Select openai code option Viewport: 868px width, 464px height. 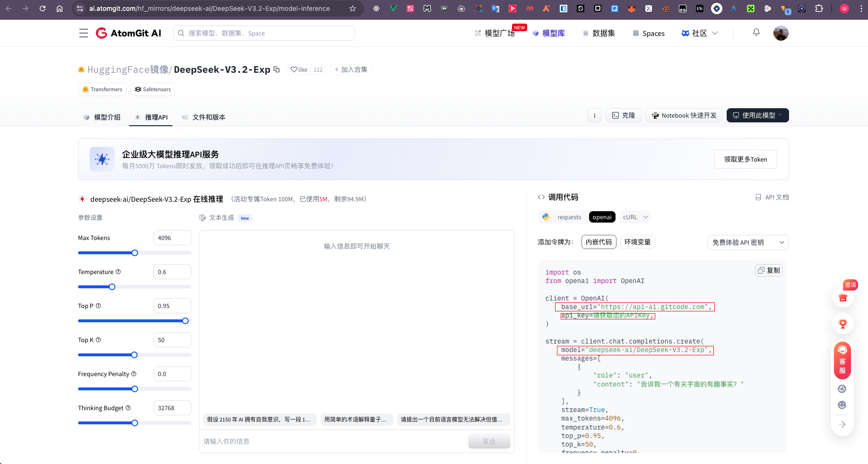coord(602,217)
